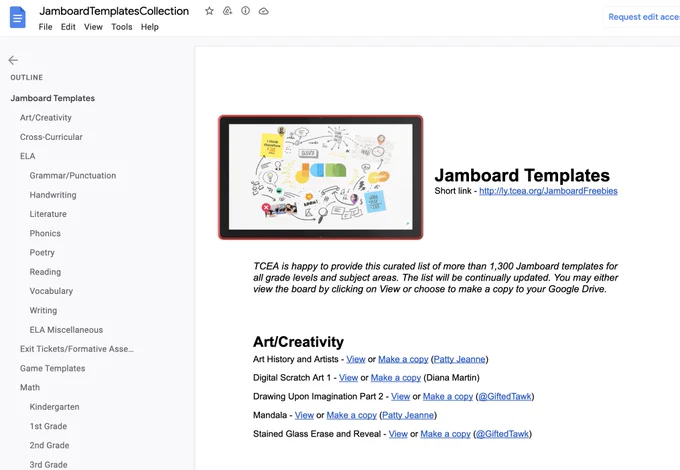Click the Jamboard device image
Screen dimensions: 680x470
click(320, 177)
